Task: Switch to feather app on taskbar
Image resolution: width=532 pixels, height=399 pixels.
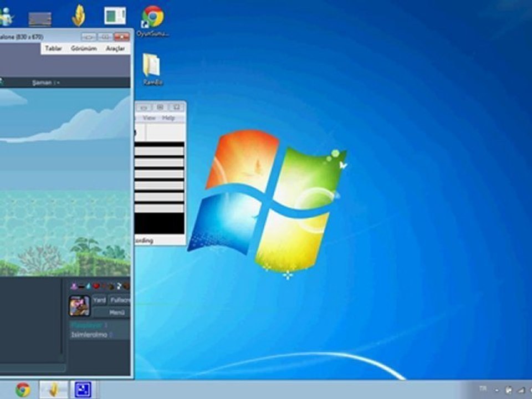Action: (54, 390)
